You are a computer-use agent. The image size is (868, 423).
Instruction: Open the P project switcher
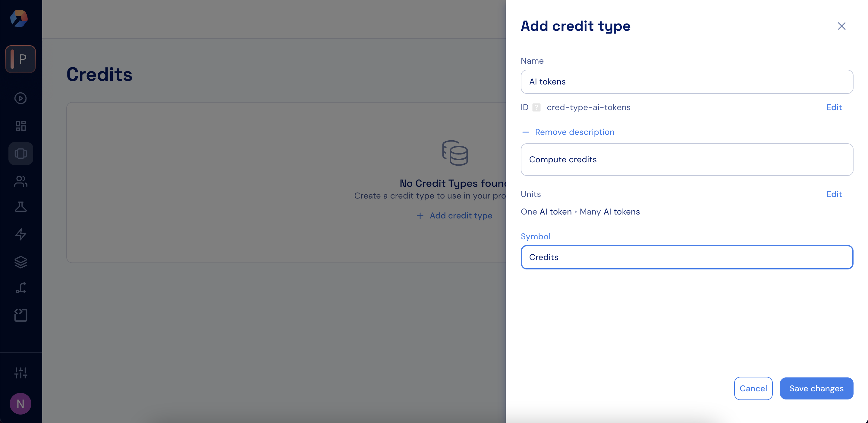click(20, 59)
